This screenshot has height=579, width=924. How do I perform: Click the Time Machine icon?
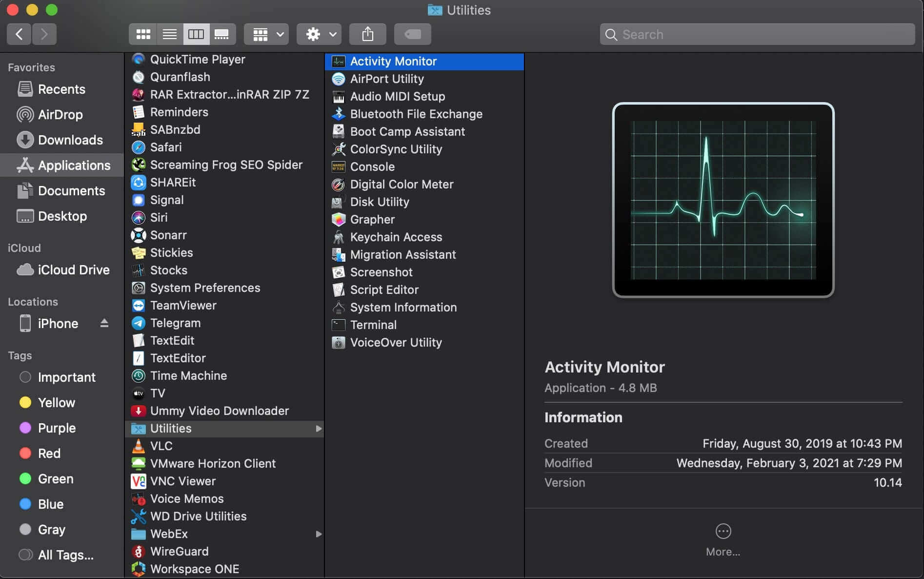(139, 376)
